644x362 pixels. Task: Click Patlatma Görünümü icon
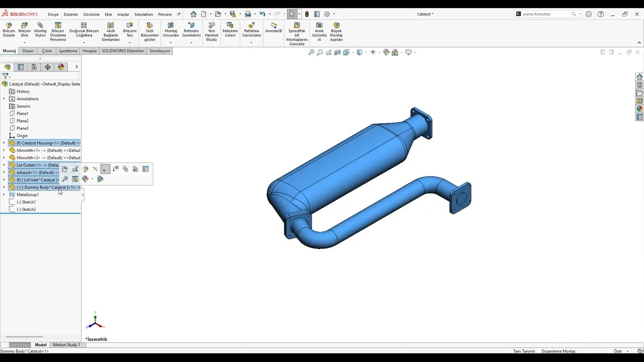[x=252, y=25]
